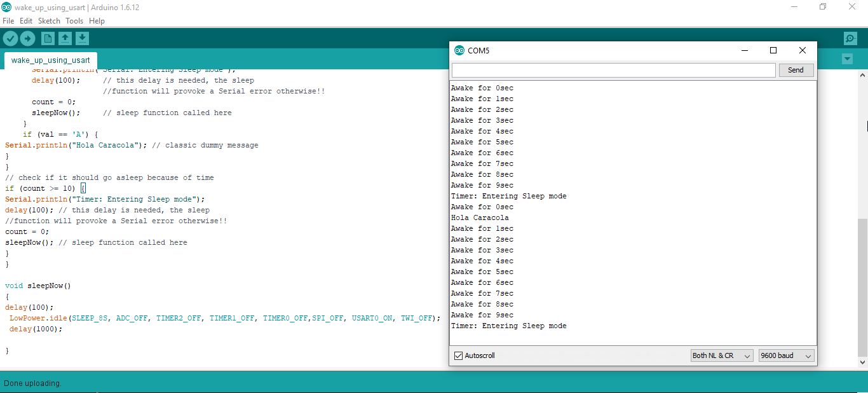Click the LowPower.idle code line
The image size is (868, 393).
click(x=225, y=318)
